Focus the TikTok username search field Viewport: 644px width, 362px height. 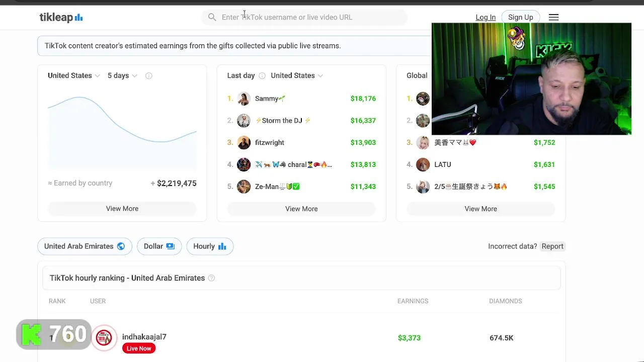304,17
